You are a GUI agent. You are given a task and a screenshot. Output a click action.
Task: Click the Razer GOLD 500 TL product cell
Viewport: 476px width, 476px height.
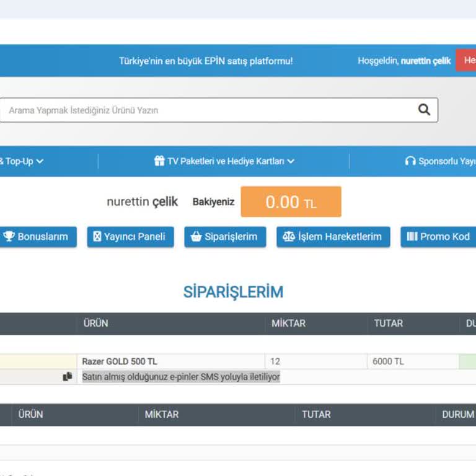pyautogui.click(x=171, y=361)
